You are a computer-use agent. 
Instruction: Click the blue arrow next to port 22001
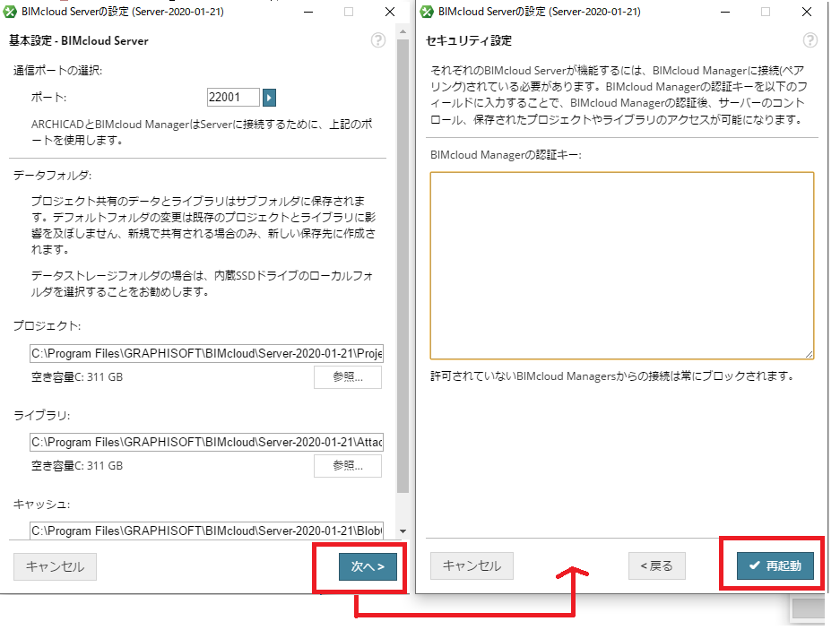pos(270,98)
